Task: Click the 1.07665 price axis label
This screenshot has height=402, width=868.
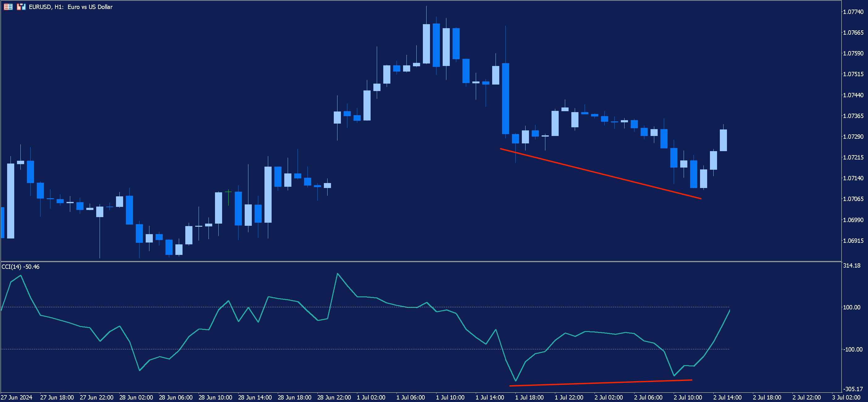Action: (853, 33)
